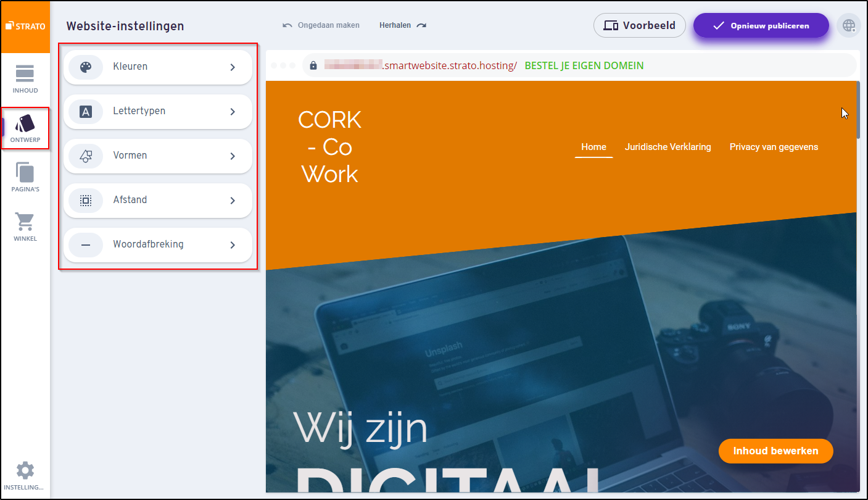The height and width of the screenshot is (500, 868).
Task: Select the Kleuren palette icon
Action: click(x=86, y=67)
